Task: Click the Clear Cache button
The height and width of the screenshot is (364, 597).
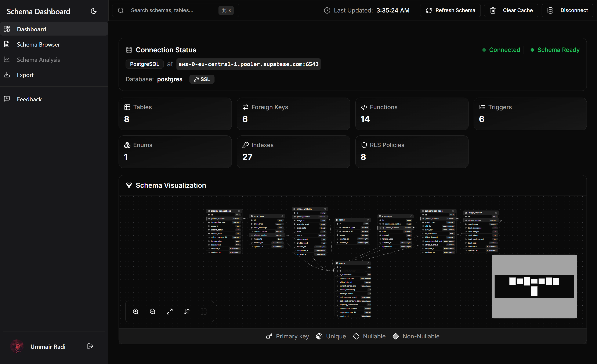Action: pos(511,10)
